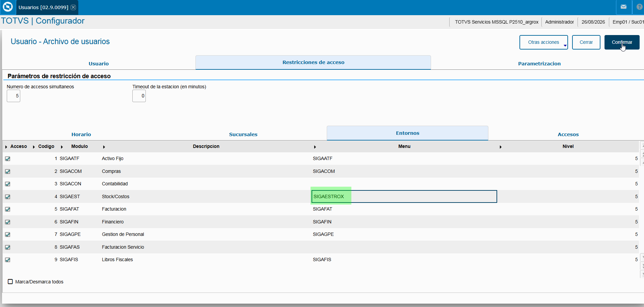Open the Sucursales sub-tab

click(243, 134)
